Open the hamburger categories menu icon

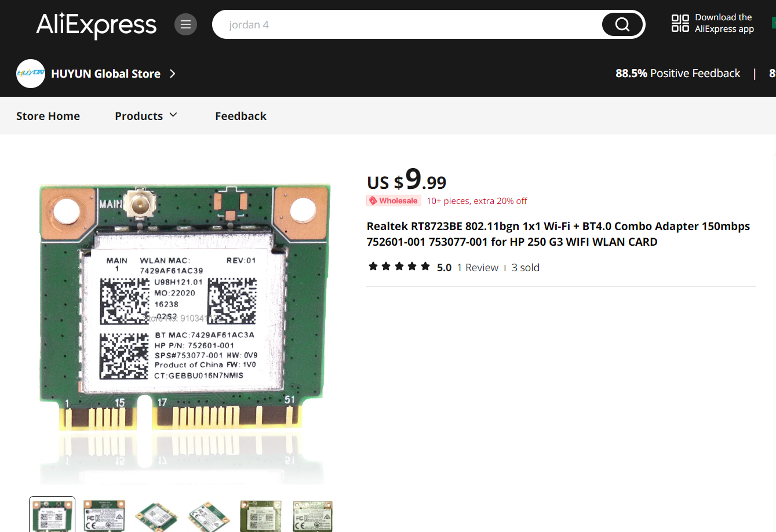coord(185,24)
